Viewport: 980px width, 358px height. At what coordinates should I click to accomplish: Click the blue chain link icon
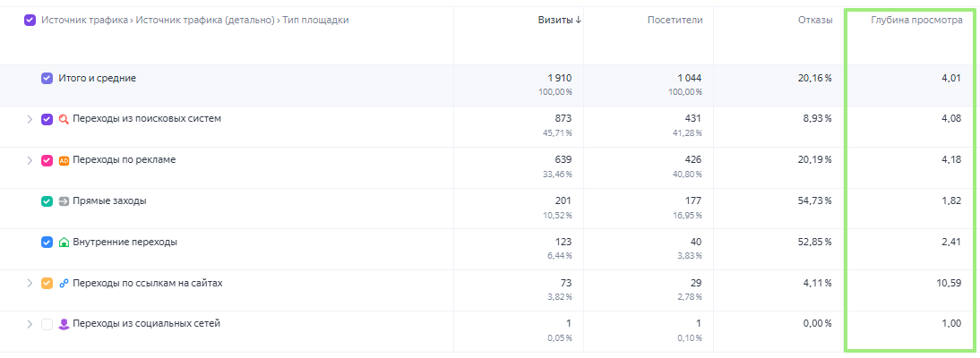(x=64, y=284)
